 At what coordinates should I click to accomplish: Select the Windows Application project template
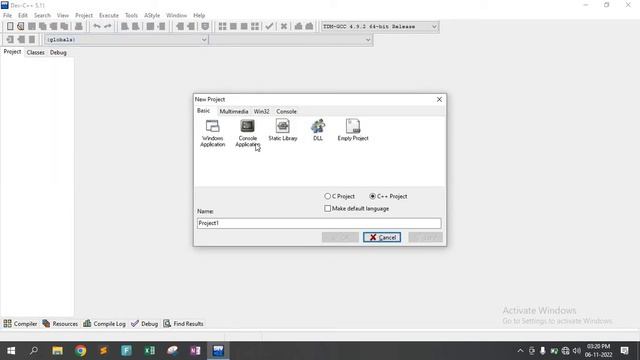(x=212, y=133)
